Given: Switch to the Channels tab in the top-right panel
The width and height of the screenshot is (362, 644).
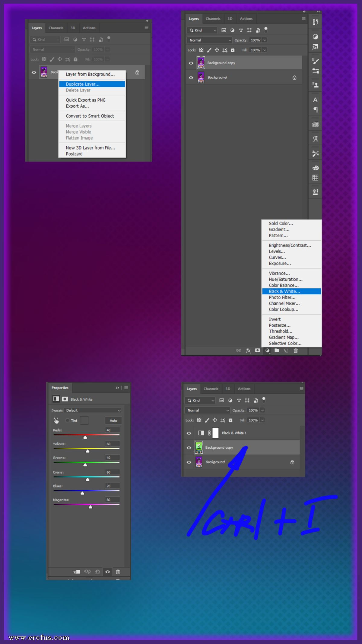Looking at the screenshot, I should [213, 19].
